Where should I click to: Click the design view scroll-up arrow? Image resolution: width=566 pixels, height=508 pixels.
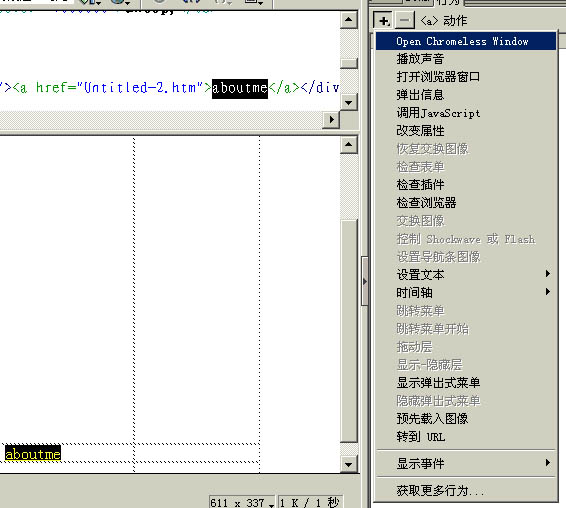click(x=349, y=145)
